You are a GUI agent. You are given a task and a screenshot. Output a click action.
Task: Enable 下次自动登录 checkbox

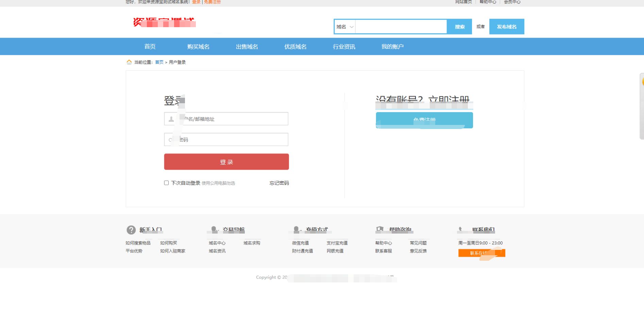tap(166, 183)
